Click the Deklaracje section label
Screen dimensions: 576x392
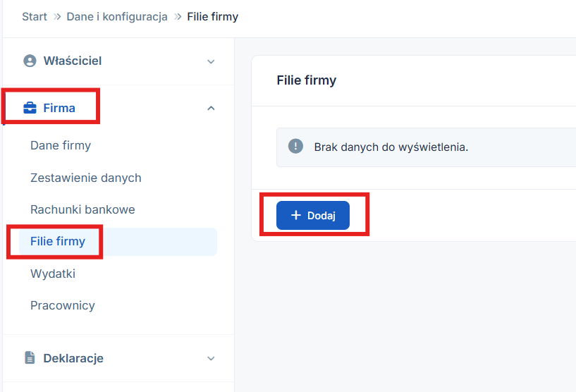point(73,358)
